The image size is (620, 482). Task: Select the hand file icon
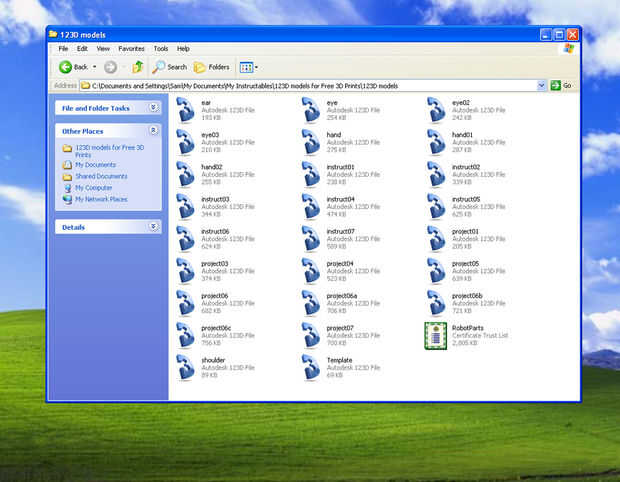pos(311,142)
